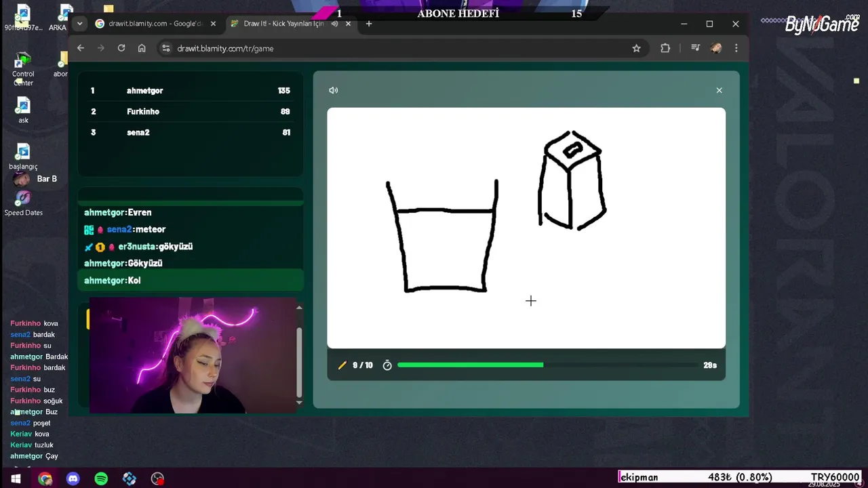The height and width of the screenshot is (488, 868).
Task: Click the scroll down arrow near webcam
Action: click(x=299, y=403)
